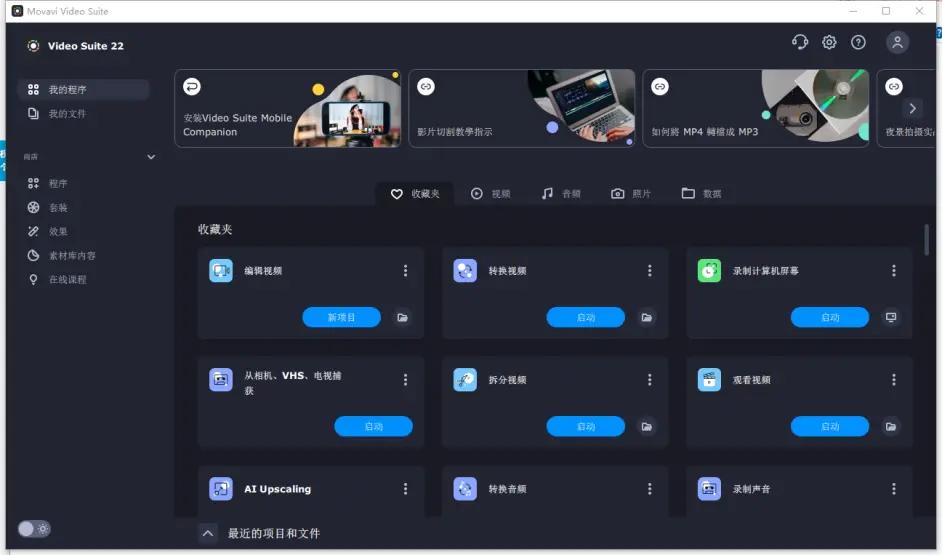
Task: Open the user account profile icon
Action: point(897,42)
